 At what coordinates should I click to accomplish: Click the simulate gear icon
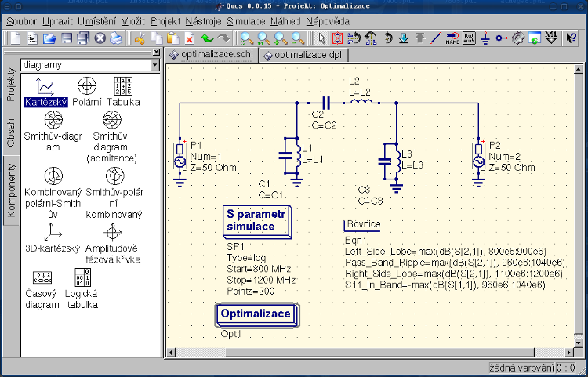pos(518,38)
